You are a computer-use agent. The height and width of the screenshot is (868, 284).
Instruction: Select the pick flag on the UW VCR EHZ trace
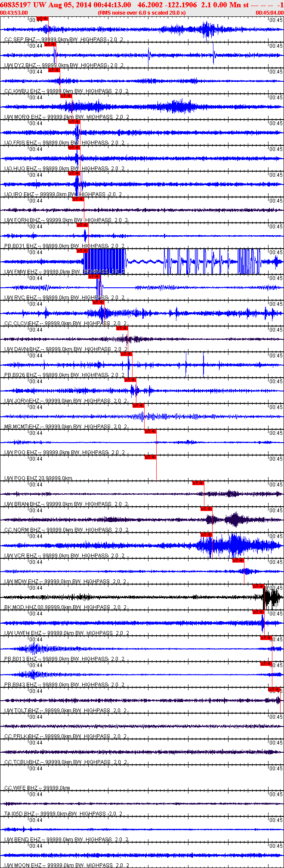click(207, 535)
